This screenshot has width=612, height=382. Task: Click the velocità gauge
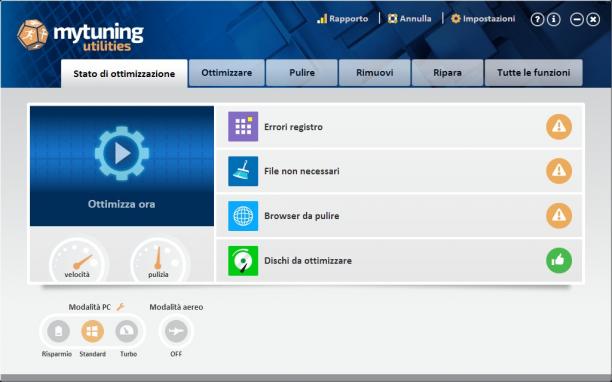[x=78, y=260]
